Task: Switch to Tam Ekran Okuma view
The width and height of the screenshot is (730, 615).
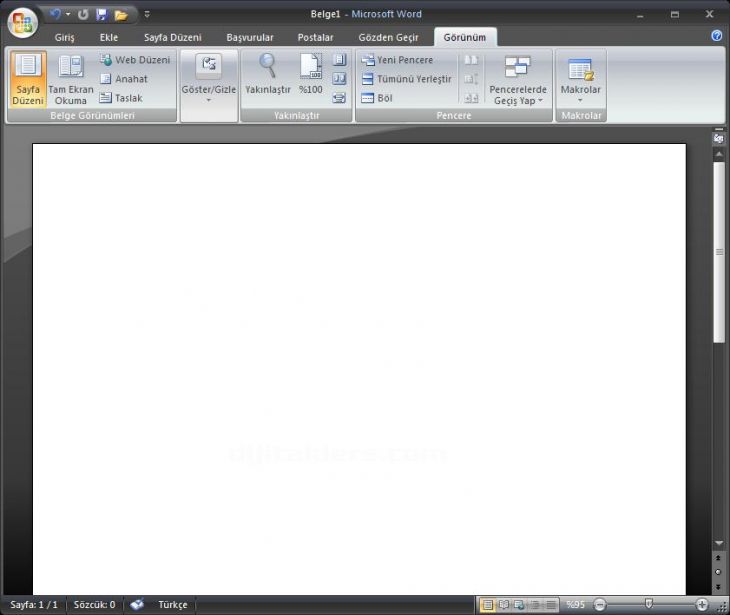Action: pyautogui.click(x=71, y=79)
